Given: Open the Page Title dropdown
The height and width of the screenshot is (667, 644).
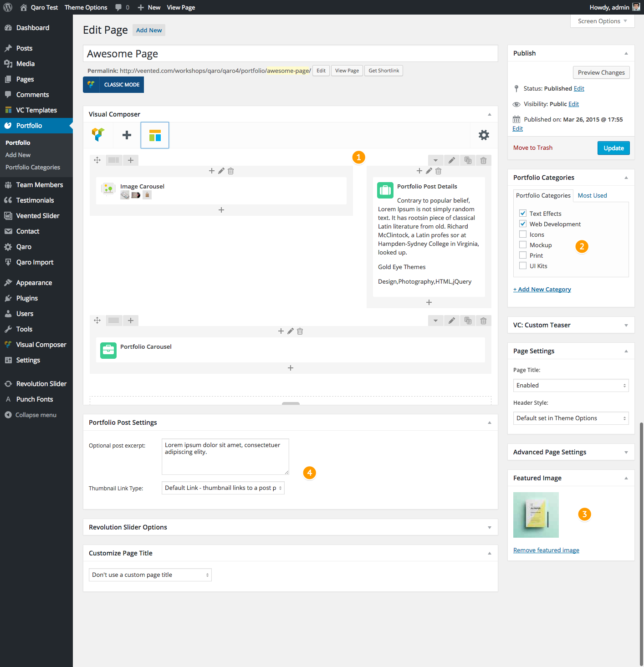Looking at the screenshot, I should (571, 385).
